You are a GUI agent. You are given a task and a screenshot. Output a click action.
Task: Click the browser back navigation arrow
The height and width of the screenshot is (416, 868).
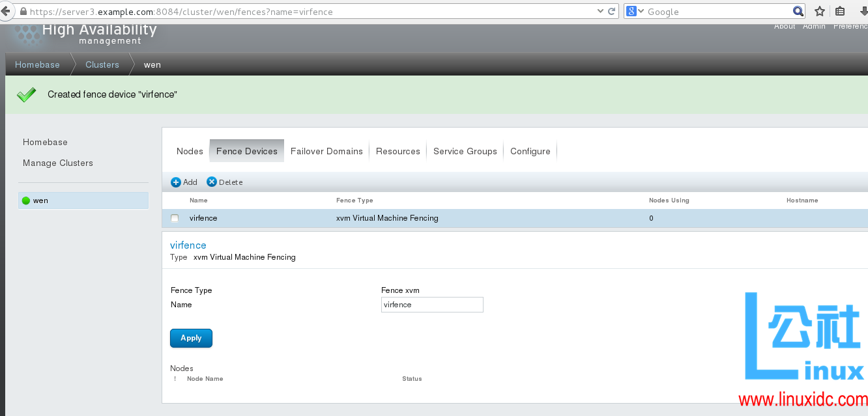pyautogui.click(x=7, y=11)
